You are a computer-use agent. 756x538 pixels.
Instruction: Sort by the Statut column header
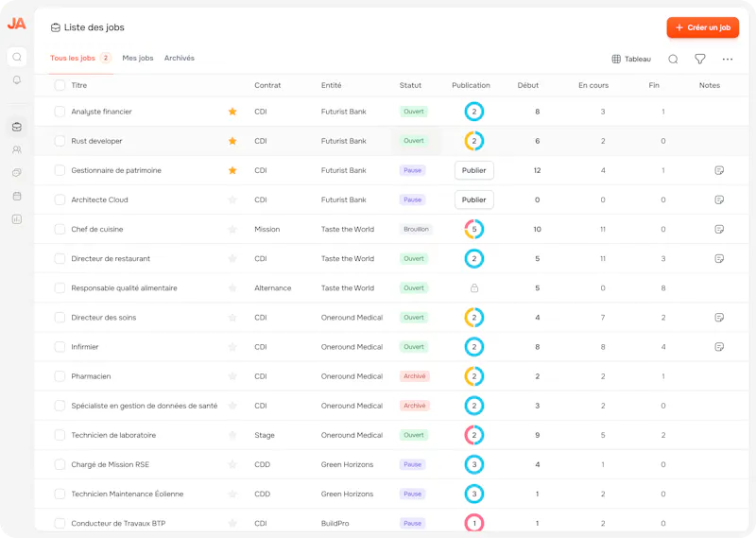(x=410, y=85)
